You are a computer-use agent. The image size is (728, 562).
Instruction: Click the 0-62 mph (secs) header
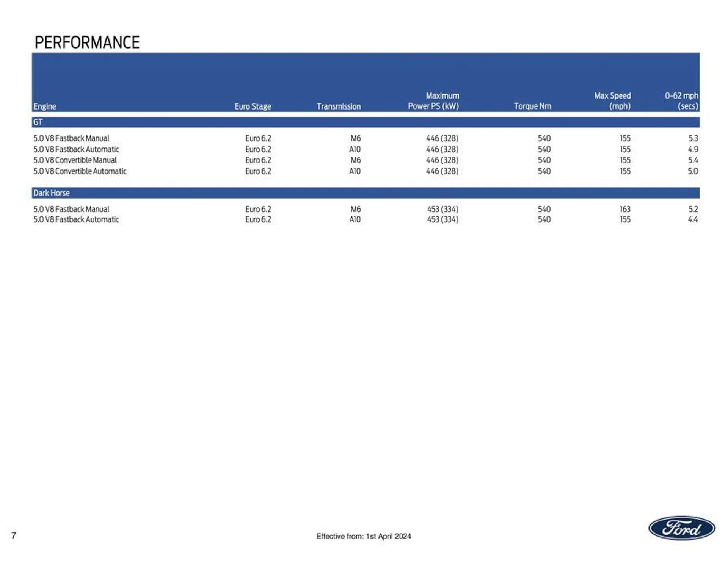(x=681, y=101)
